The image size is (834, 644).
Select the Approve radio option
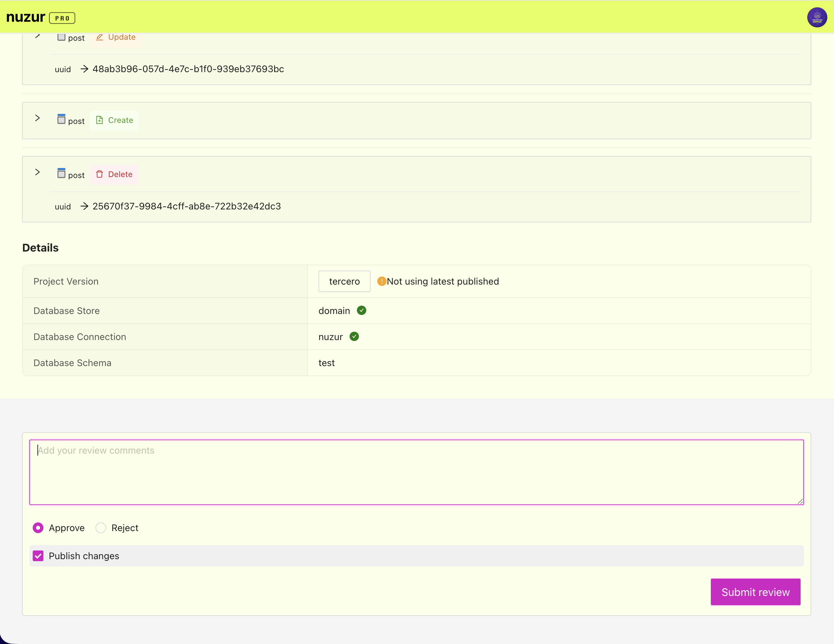(38, 528)
